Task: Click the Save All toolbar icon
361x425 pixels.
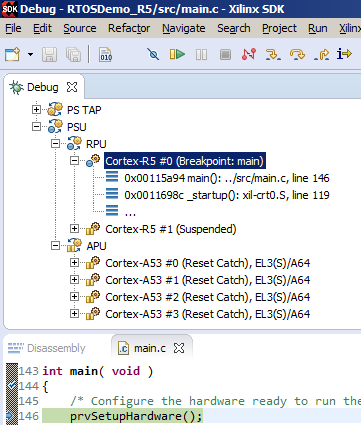Action: click(x=73, y=54)
